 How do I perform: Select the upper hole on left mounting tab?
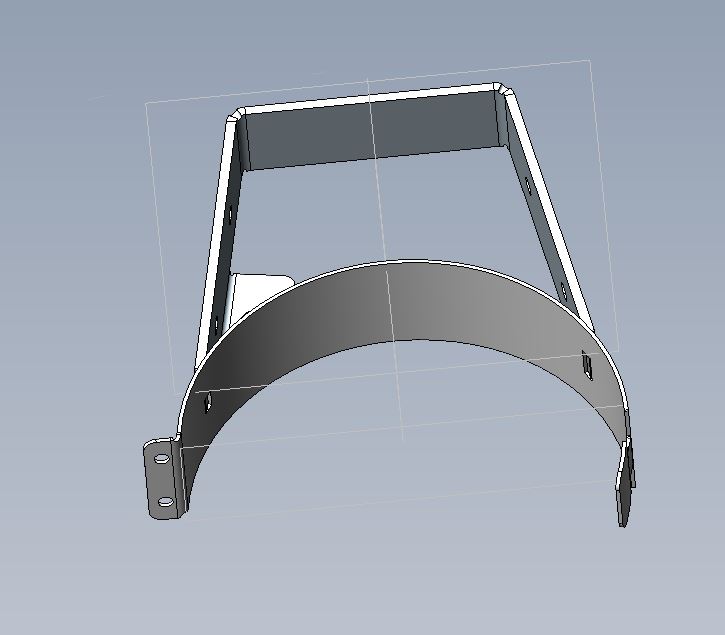pyautogui.click(x=161, y=458)
